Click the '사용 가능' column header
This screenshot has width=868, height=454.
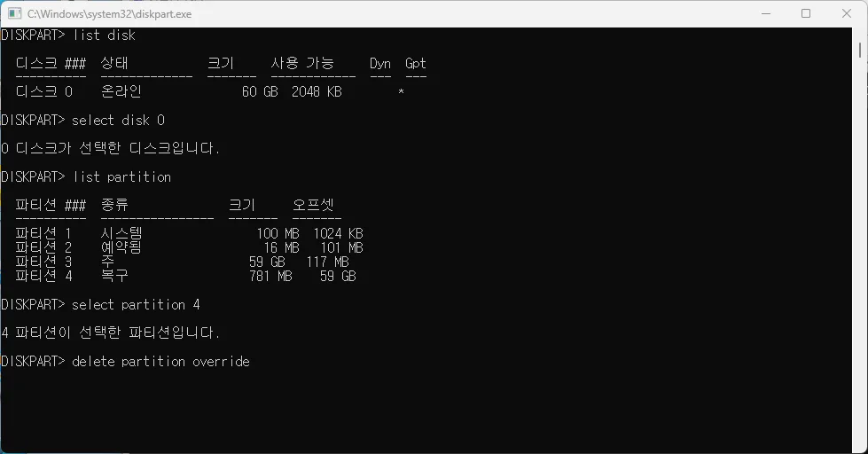coord(302,63)
